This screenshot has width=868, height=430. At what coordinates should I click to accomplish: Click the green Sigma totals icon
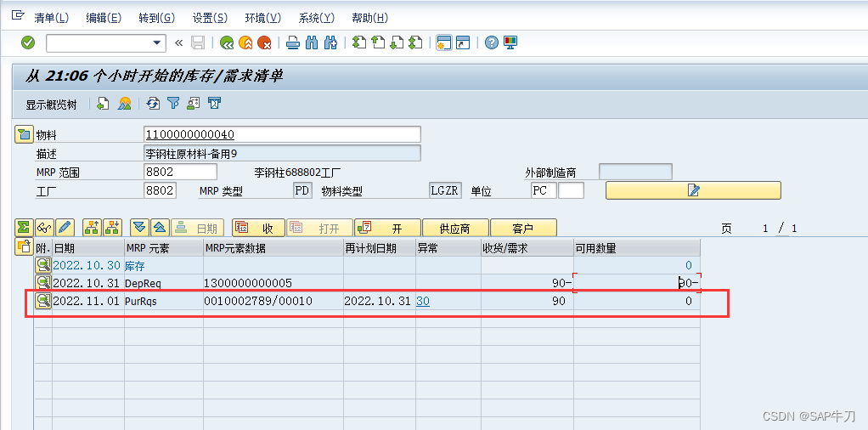[24, 228]
